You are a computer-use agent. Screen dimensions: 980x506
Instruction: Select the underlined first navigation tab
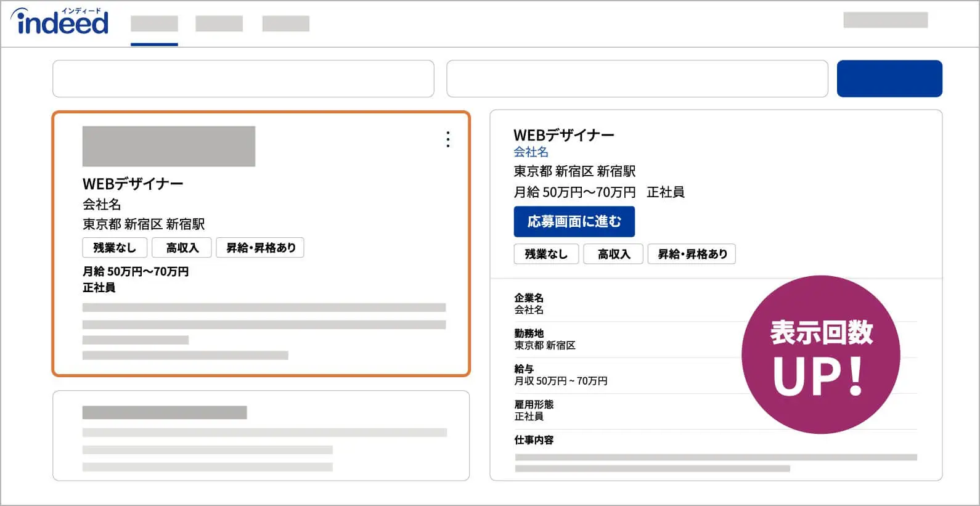(154, 24)
